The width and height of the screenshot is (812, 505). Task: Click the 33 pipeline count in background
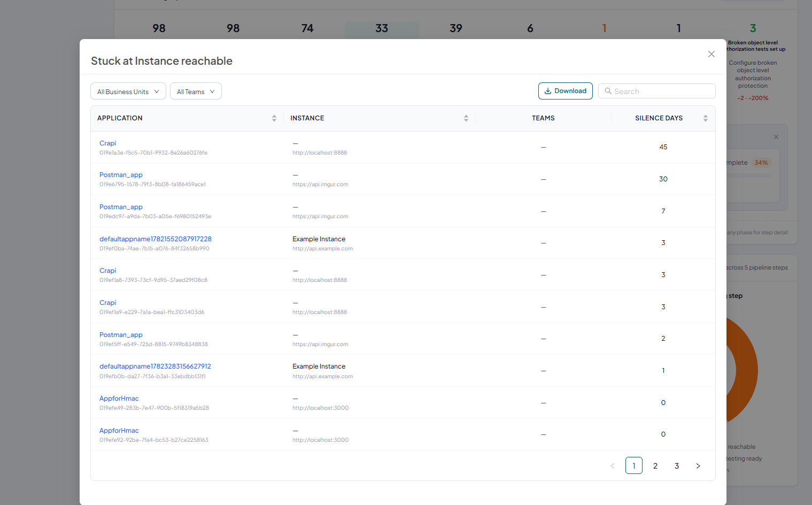pyautogui.click(x=382, y=28)
